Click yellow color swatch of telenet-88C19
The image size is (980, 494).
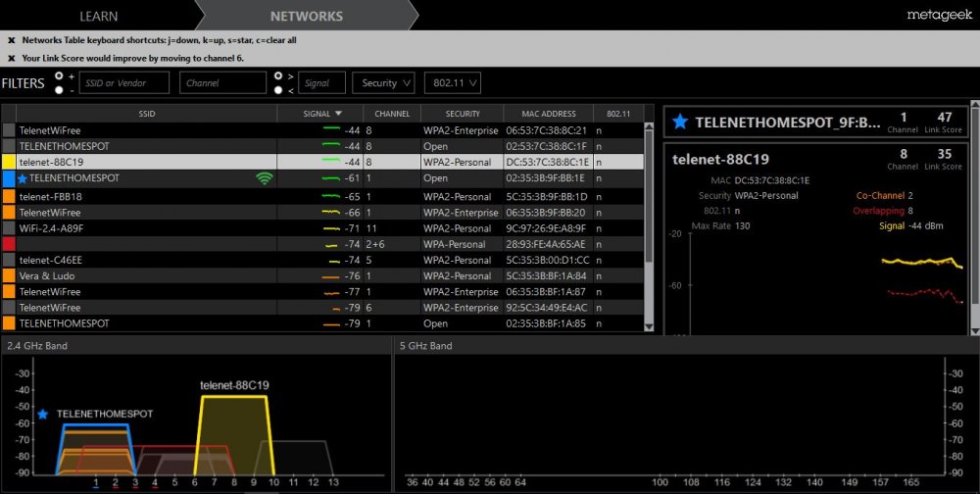(x=9, y=162)
